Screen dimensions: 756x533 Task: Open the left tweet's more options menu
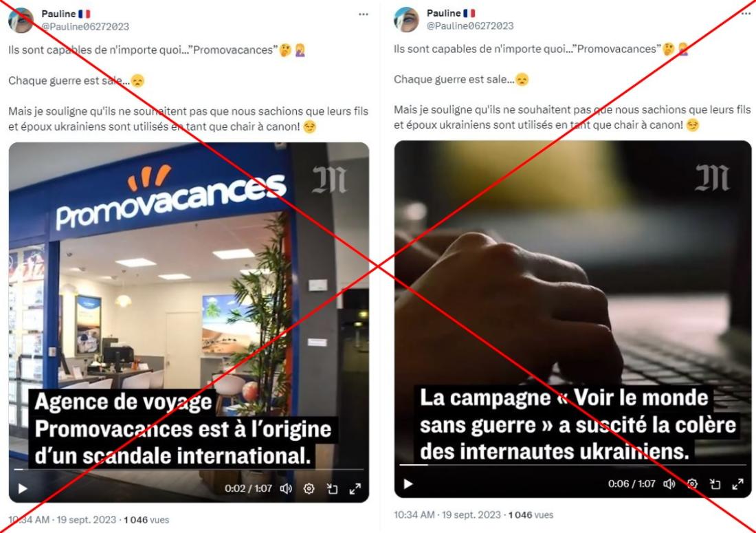coord(364,14)
